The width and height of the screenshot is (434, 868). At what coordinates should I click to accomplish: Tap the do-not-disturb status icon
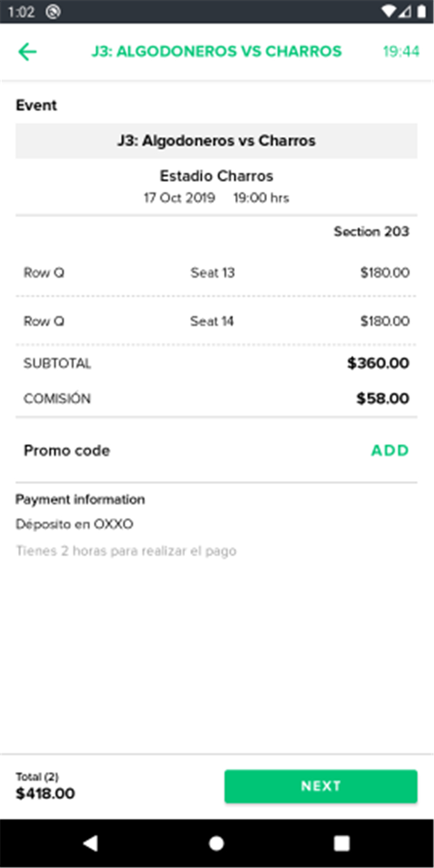click(53, 11)
